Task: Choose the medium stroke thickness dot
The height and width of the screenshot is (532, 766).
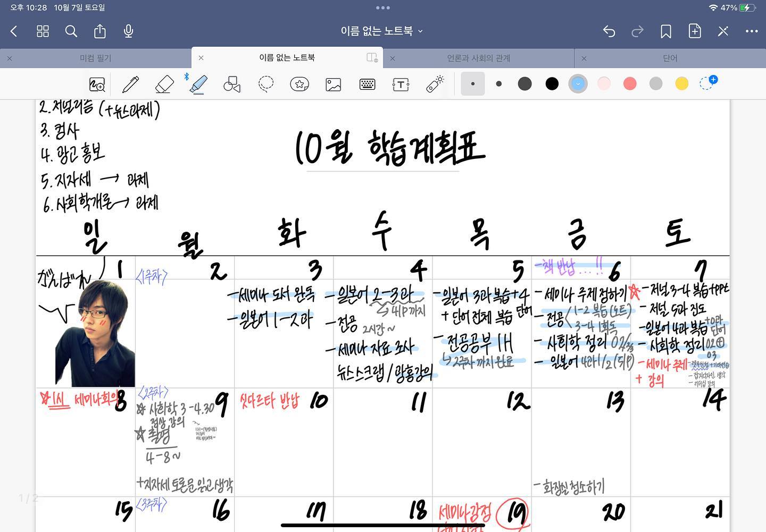Action: (x=498, y=83)
